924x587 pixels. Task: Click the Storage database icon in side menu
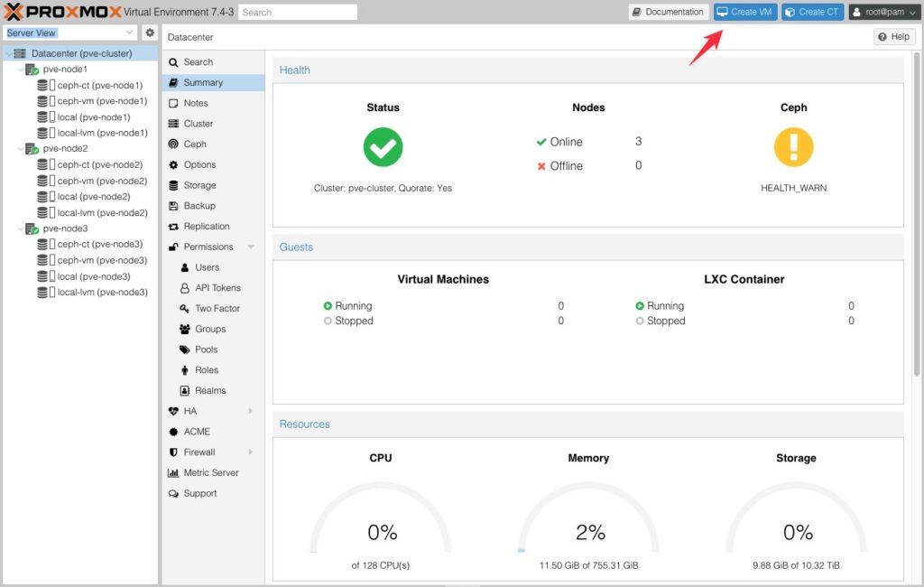173,185
